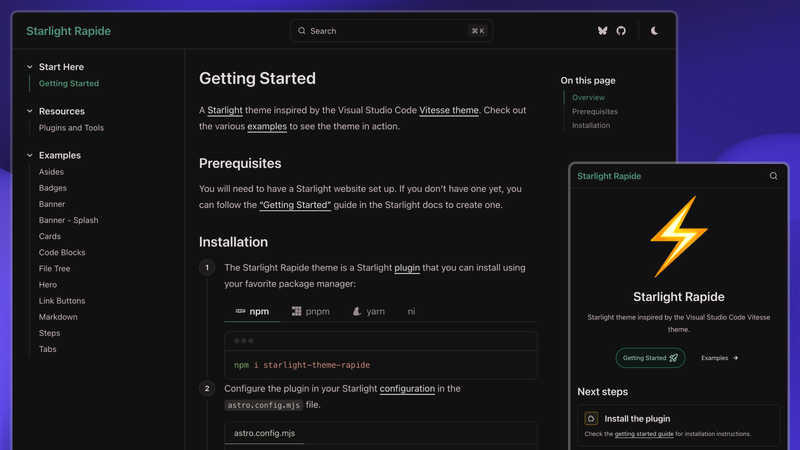Open the Hero example

[x=47, y=285]
